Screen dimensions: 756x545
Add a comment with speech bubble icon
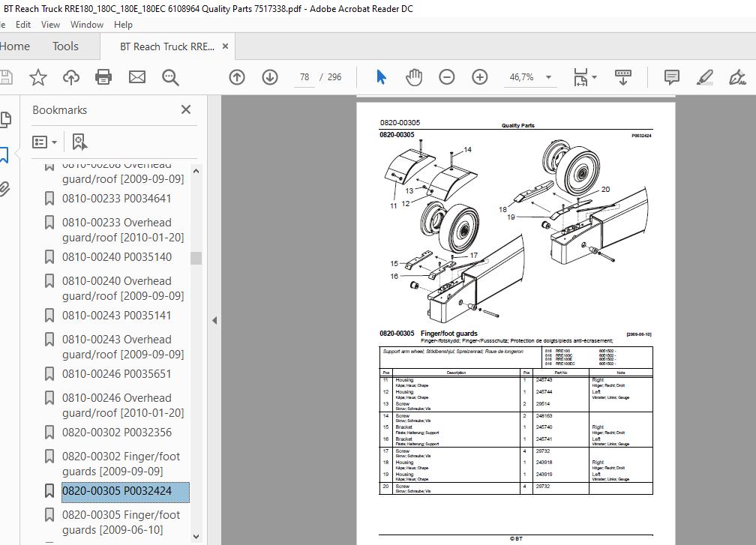pos(672,77)
